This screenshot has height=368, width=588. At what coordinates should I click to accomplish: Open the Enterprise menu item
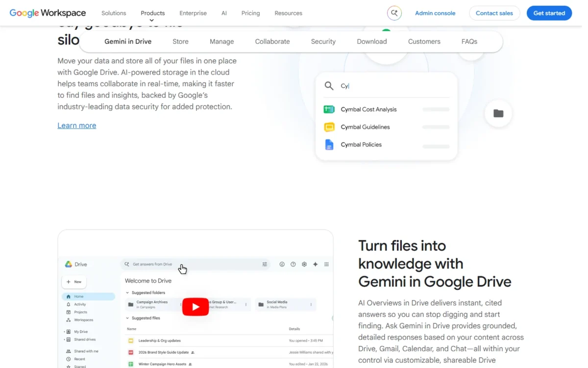coord(193,13)
